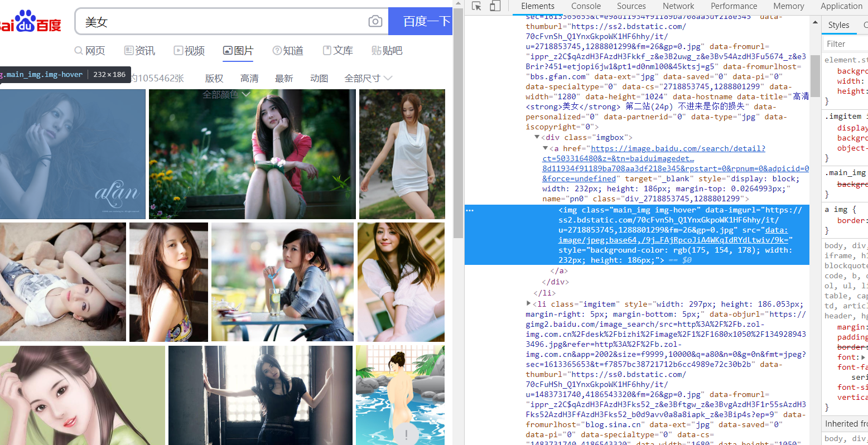Toggle the DevTools device toolbar icon
The image size is (868, 445).
coord(495,6)
